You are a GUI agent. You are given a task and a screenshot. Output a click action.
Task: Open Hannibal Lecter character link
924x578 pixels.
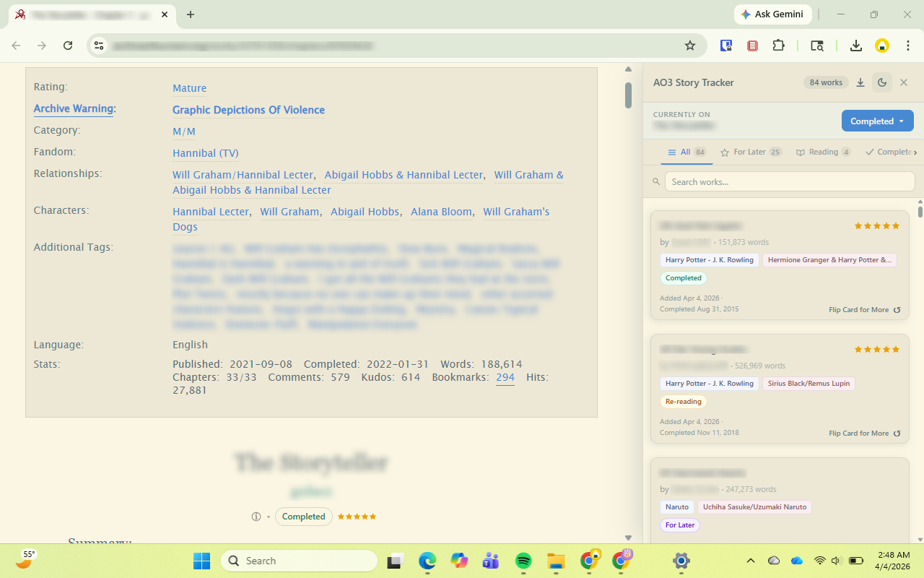click(x=210, y=212)
